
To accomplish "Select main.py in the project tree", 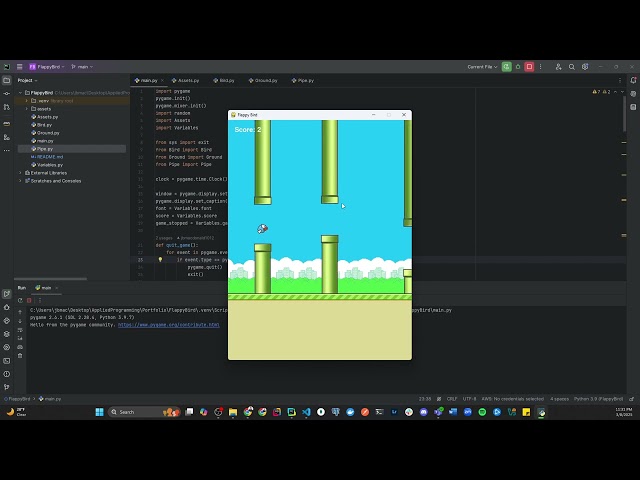I will 42,141.
